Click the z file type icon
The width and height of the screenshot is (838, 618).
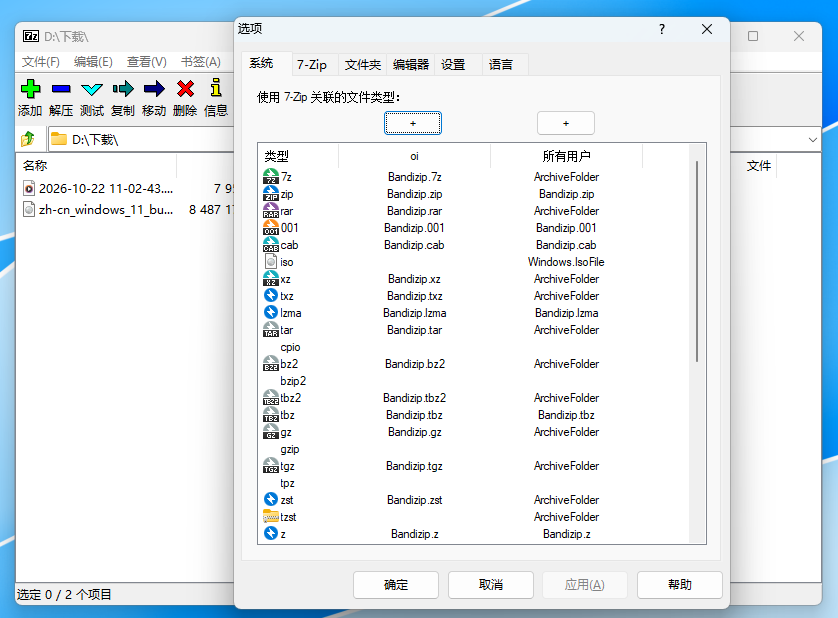point(271,534)
